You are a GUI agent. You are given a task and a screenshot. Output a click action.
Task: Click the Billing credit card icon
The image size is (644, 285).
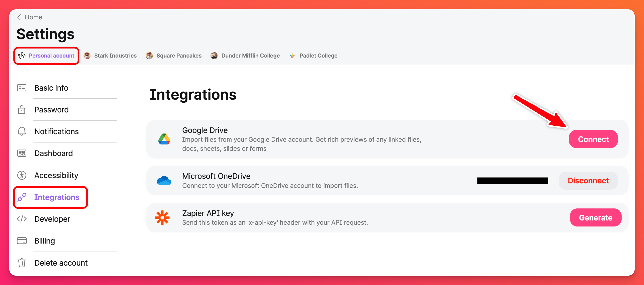(22, 241)
